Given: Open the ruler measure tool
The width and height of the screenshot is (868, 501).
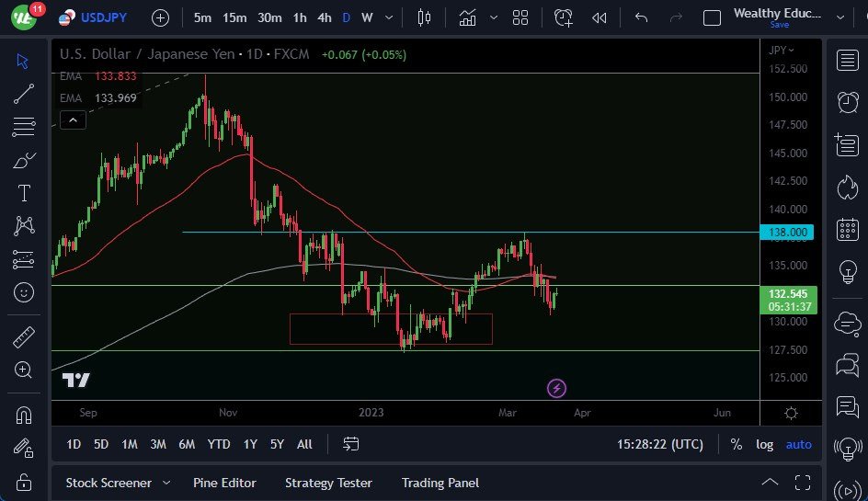Looking at the screenshot, I should (24, 337).
